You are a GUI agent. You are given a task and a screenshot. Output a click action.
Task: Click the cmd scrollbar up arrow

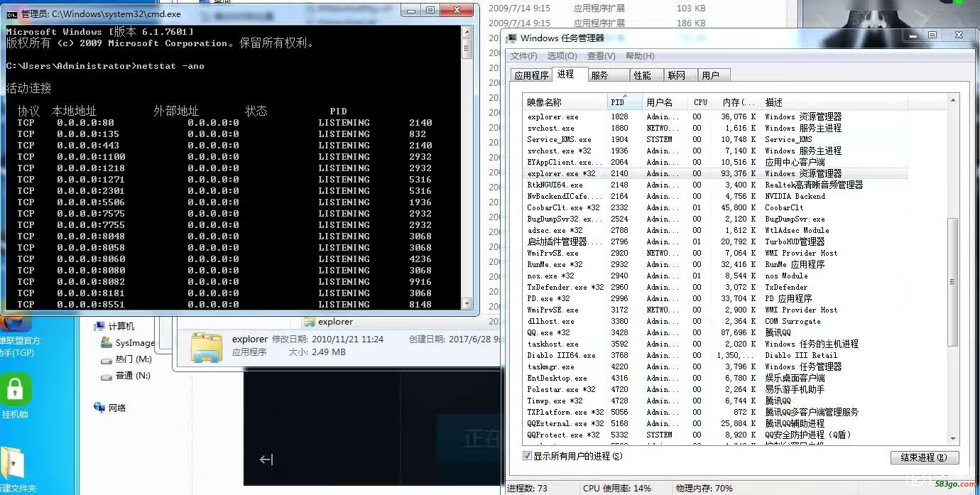467,32
